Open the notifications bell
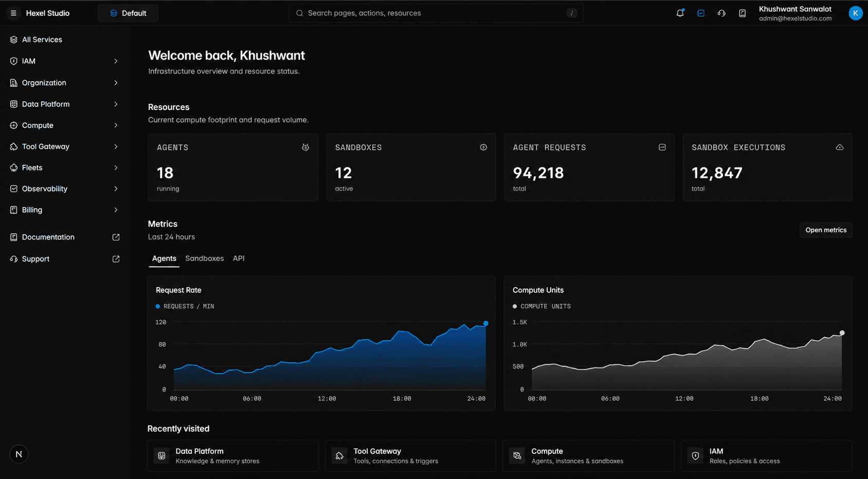The width and height of the screenshot is (868, 479). (680, 13)
